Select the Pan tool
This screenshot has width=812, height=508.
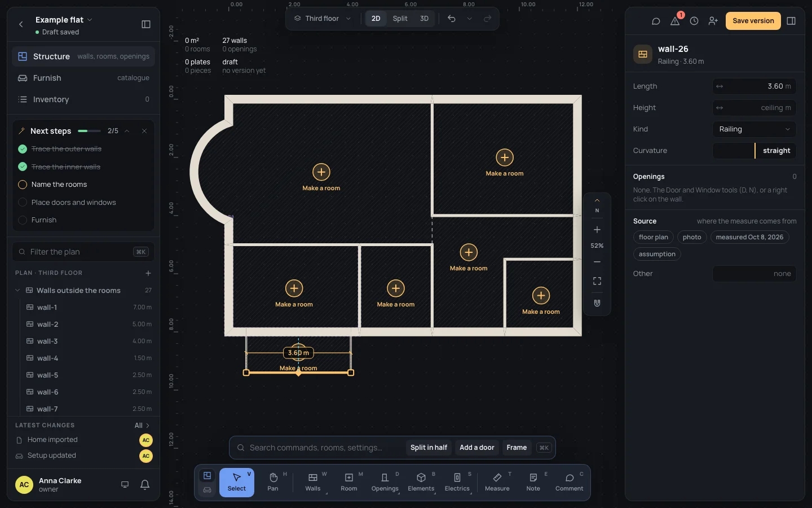[273, 483]
